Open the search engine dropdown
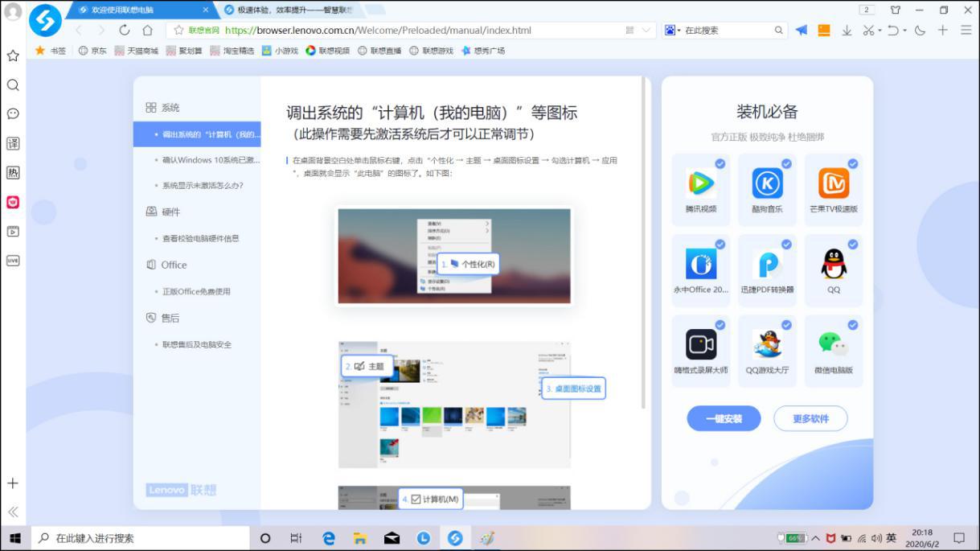 [672, 31]
